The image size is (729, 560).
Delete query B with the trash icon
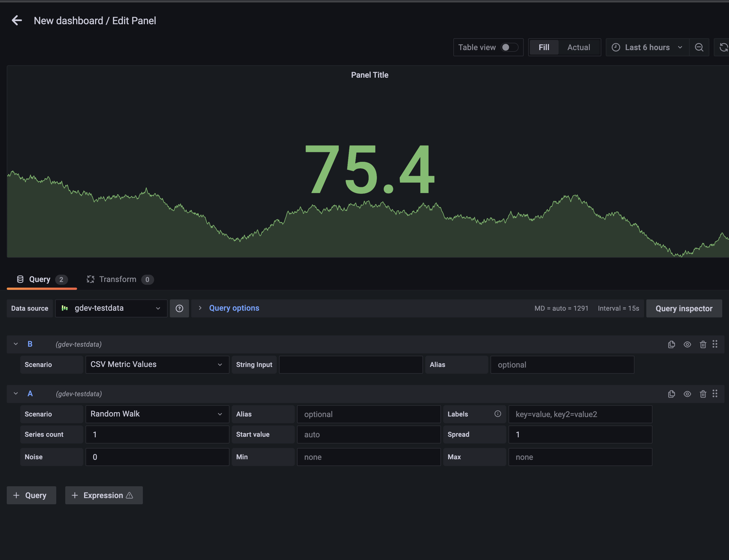(x=703, y=344)
